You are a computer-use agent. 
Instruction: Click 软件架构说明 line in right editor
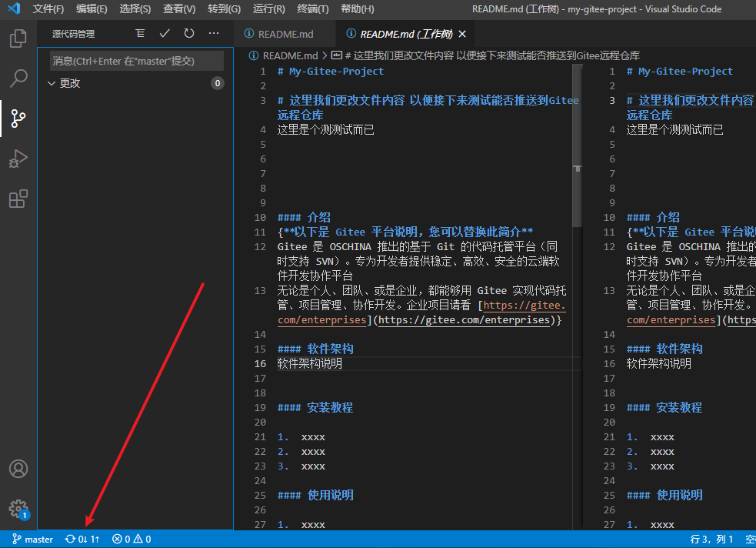(x=658, y=363)
